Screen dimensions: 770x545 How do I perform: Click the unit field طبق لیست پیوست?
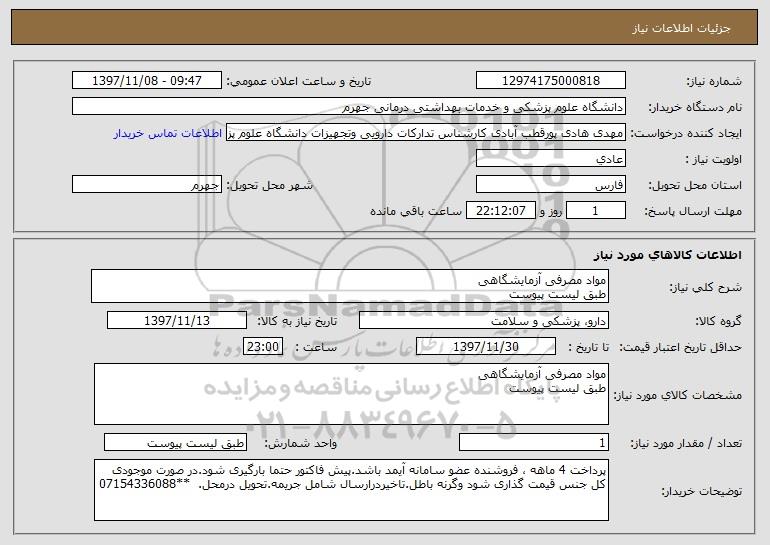pos(175,442)
